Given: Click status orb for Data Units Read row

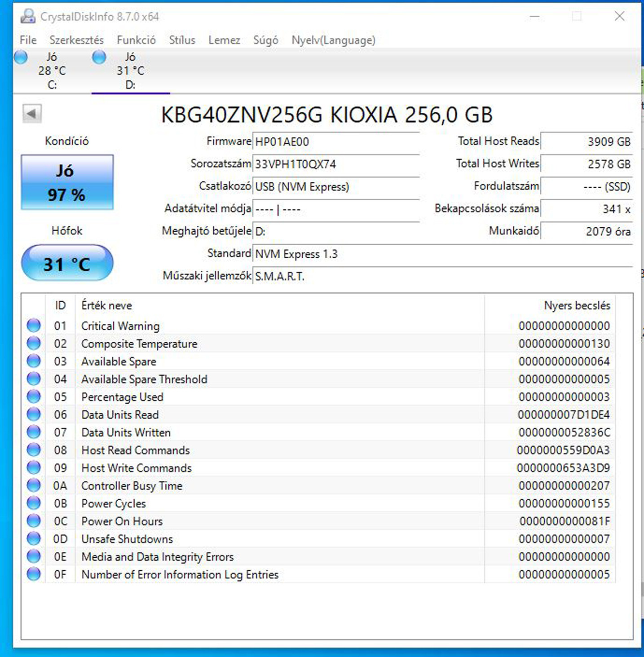Looking at the screenshot, I should [x=34, y=414].
